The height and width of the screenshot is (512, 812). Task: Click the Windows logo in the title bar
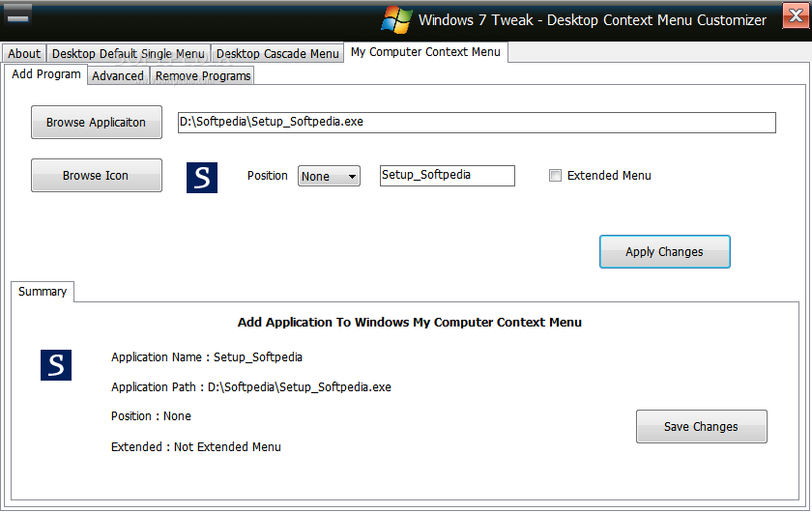396,19
